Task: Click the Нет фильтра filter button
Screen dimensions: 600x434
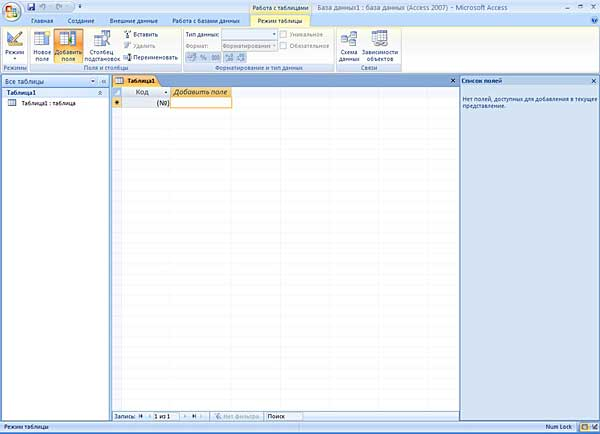Action: [x=237, y=416]
